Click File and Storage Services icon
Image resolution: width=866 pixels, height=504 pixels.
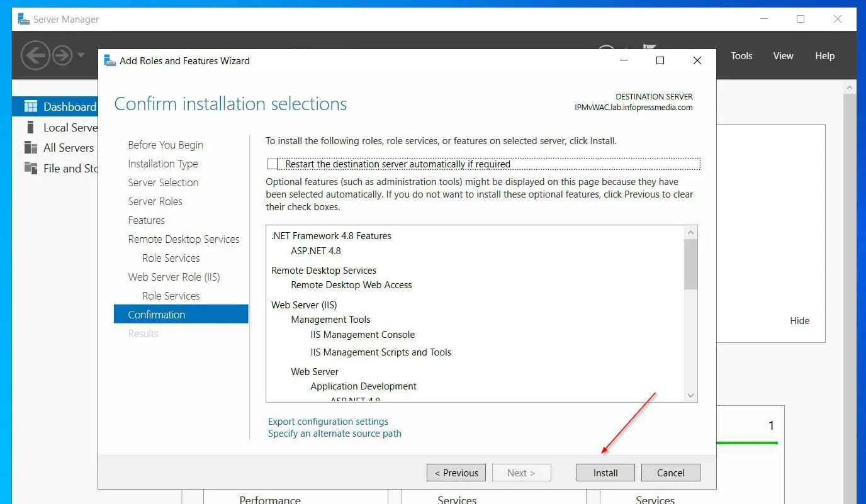point(31,168)
